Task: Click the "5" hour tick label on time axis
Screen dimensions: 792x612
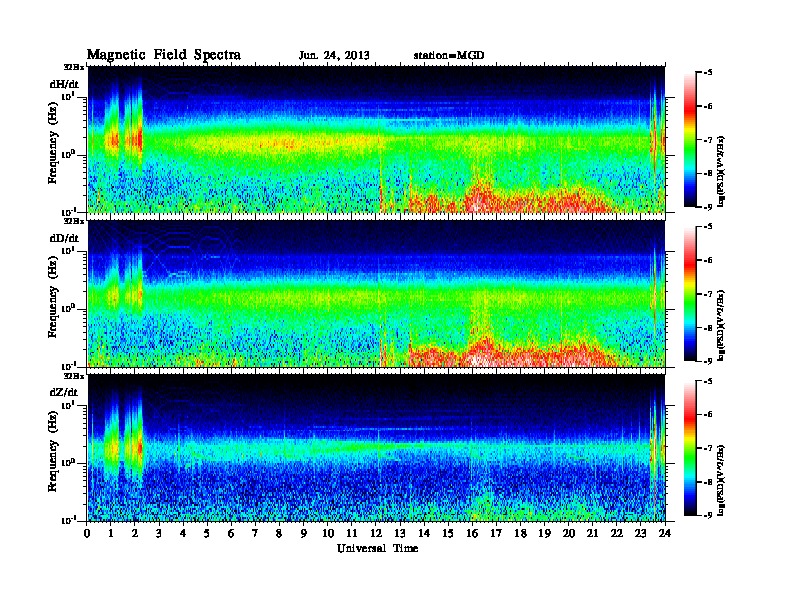Action: [x=207, y=533]
